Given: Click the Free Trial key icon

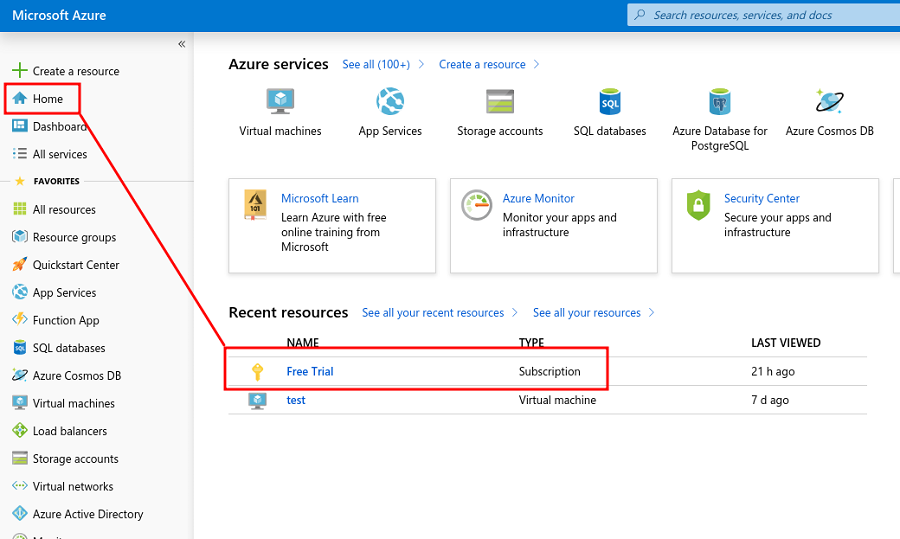Looking at the screenshot, I should [258, 371].
